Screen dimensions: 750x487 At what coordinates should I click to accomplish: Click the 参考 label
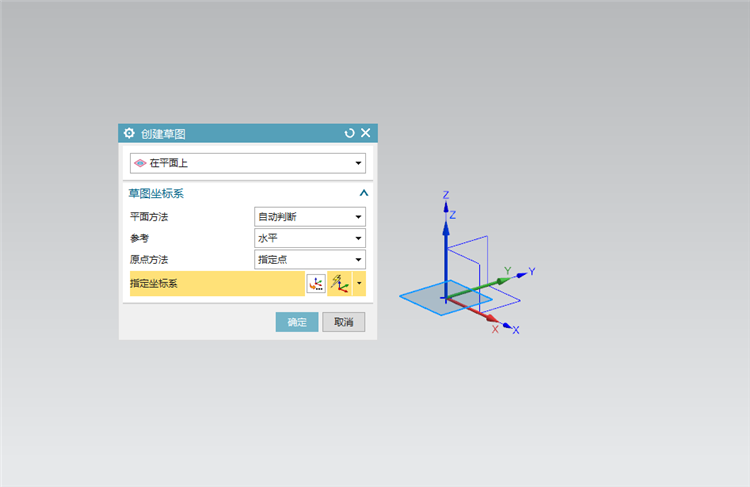tap(139, 238)
